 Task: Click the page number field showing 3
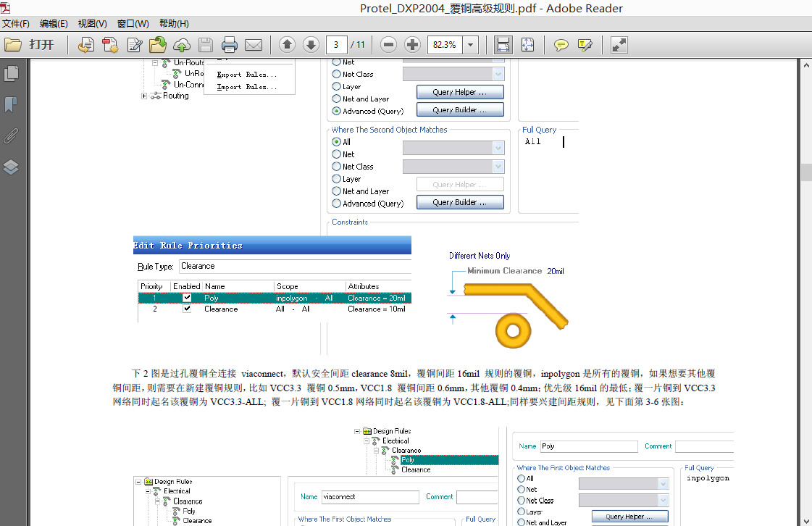point(336,45)
